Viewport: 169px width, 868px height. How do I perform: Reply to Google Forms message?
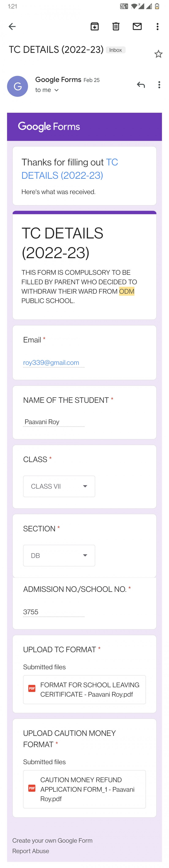tap(141, 85)
